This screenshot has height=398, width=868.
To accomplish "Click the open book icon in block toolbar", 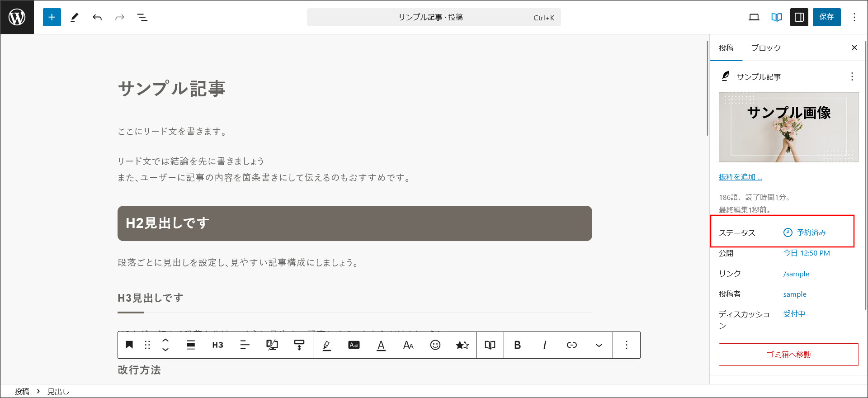I will click(490, 345).
